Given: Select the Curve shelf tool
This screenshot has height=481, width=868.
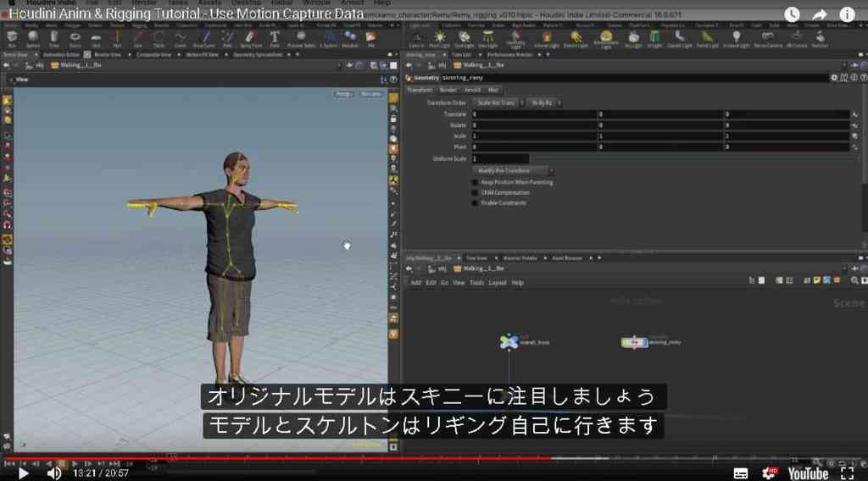Looking at the screenshot, I should (x=181, y=38).
